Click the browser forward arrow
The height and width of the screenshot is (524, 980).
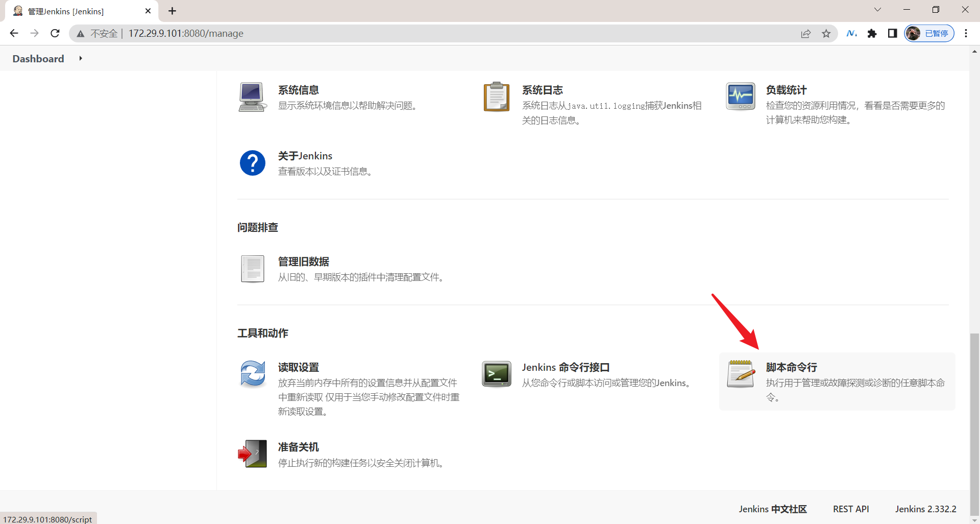pos(34,33)
